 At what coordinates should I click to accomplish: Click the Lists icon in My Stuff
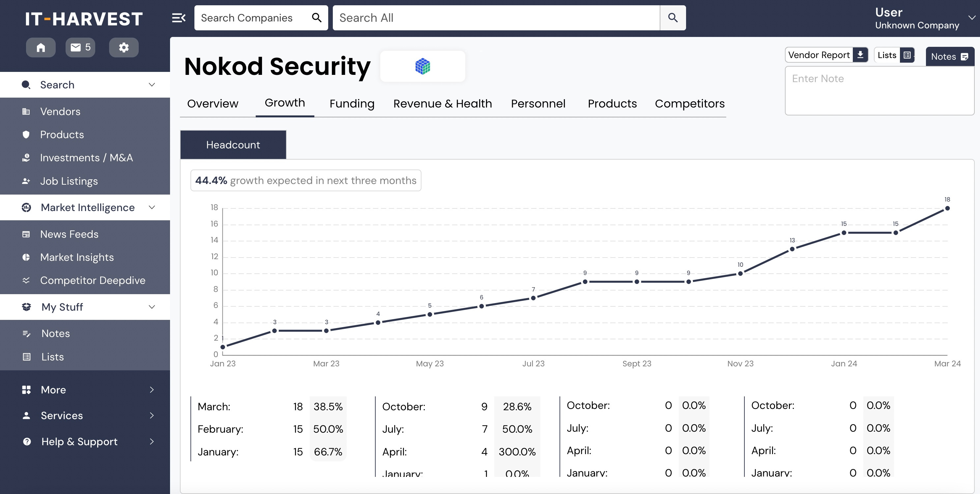coord(26,357)
